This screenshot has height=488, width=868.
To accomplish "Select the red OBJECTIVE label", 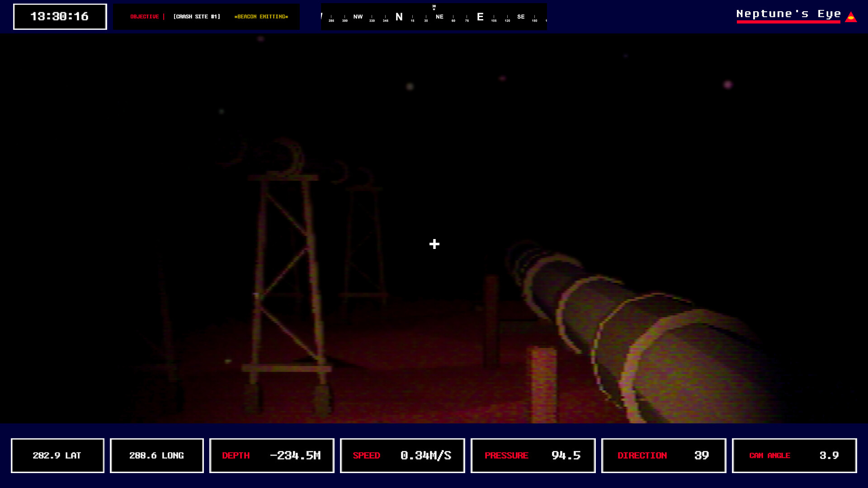I will [x=145, y=17].
